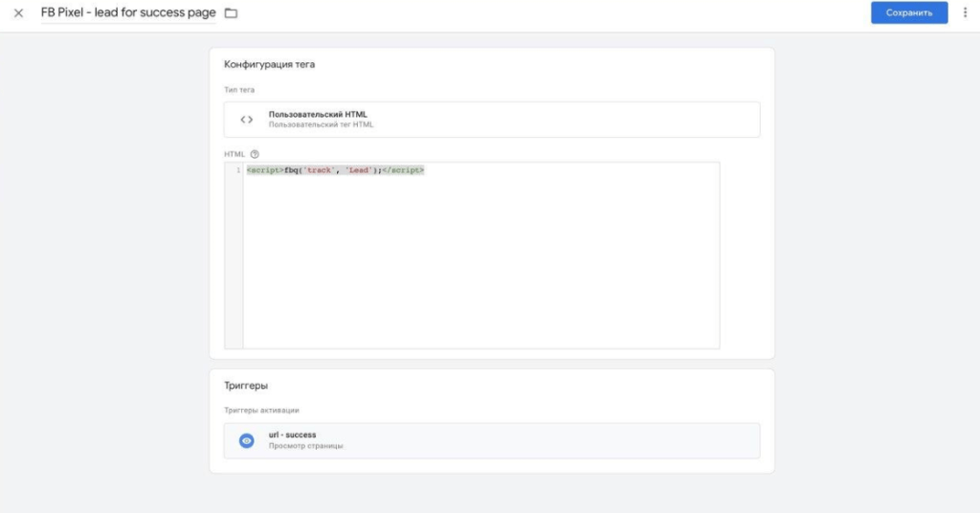
Task: Open the HTML help question mark icon
Action: (255, 153)
